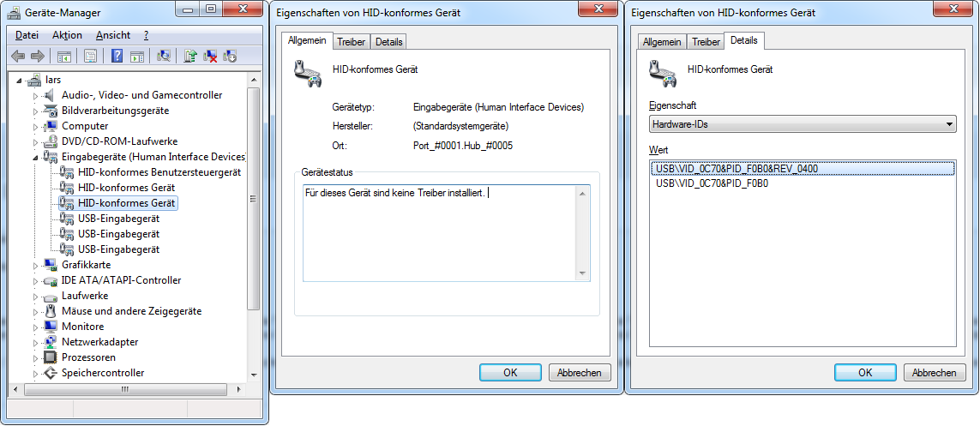Click the Forward arrow in Geräte-Manager toolbar
Image resolution: width=980 pixels, height=426 pixels.
[x=38, y=57]
